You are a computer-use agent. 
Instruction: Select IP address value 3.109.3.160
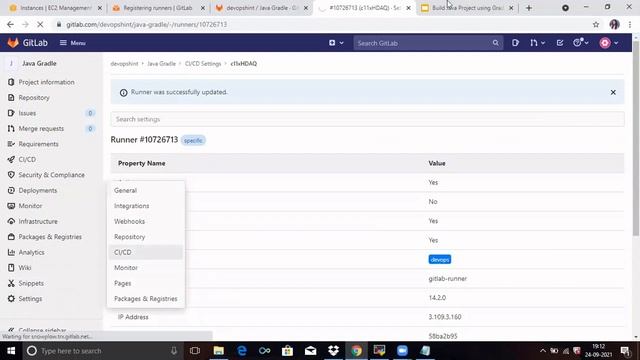coord(445,317)
